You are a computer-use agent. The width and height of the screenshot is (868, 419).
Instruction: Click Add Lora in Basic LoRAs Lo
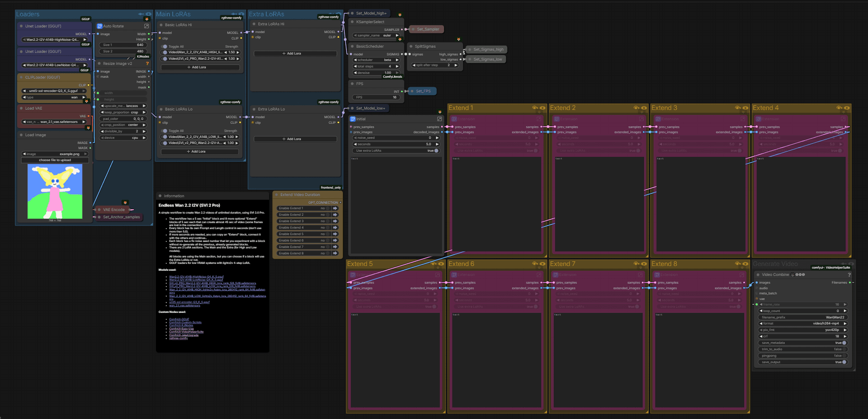tap(200, 151)
